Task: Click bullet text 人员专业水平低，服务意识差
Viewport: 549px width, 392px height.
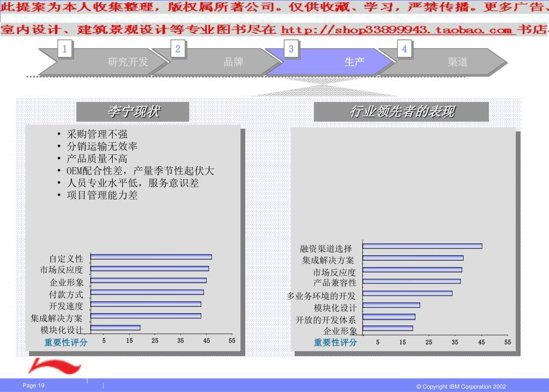Action: (133, 183)
